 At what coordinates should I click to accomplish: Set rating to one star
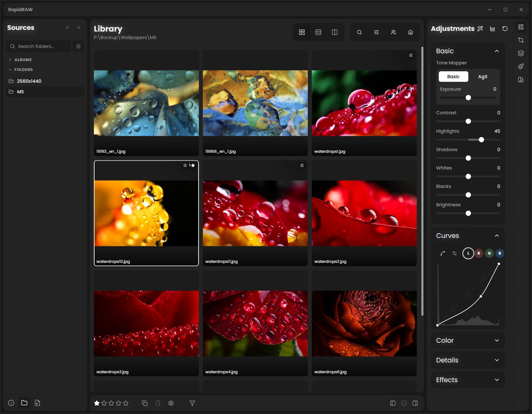tap(97, 403)
